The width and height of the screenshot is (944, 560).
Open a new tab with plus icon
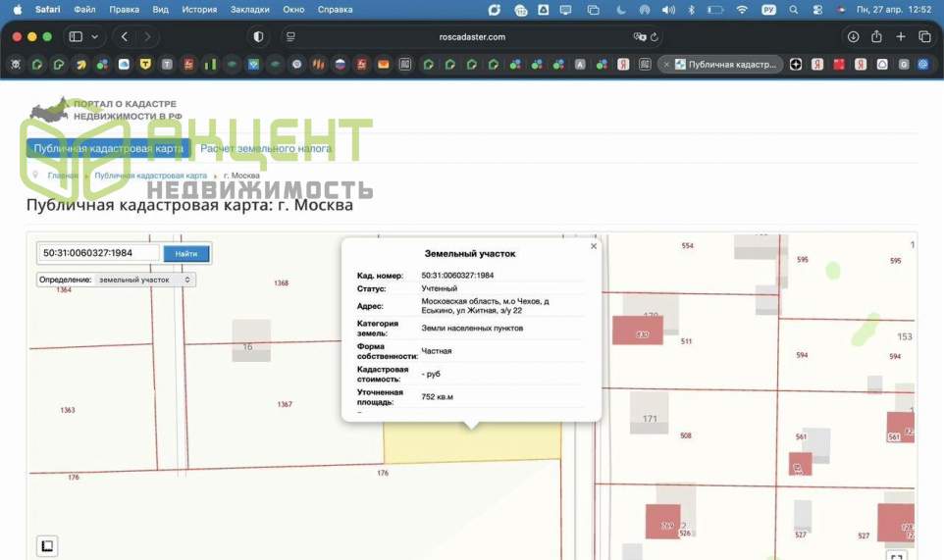901,36
